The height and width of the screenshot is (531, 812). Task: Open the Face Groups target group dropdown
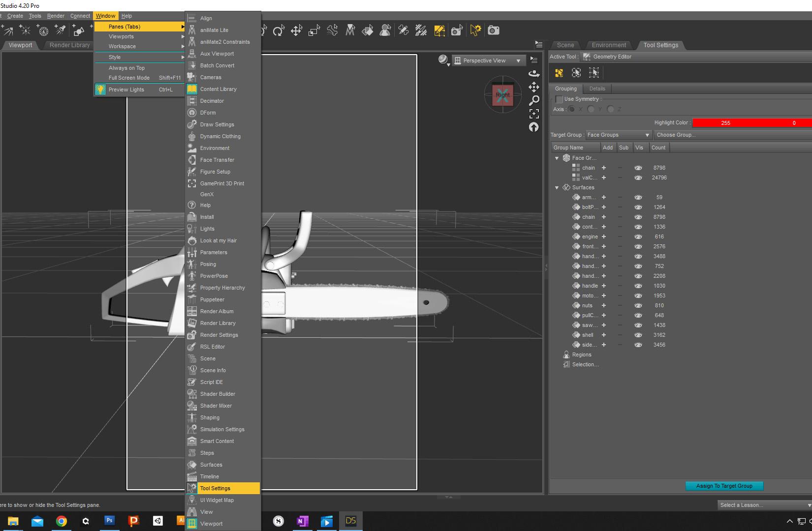click(618, 135)
